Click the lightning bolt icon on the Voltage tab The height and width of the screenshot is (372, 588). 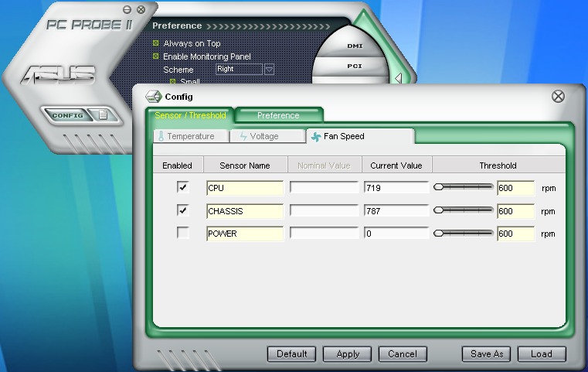[x=243, y=136]
